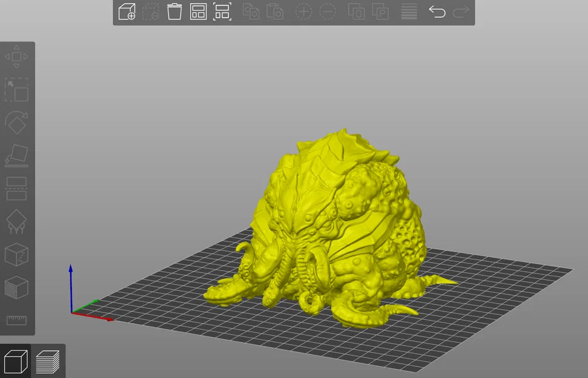Redo the last undone action
Image resolution: width=588 pixels, height=378 pixels.
[x=461, y=11]
